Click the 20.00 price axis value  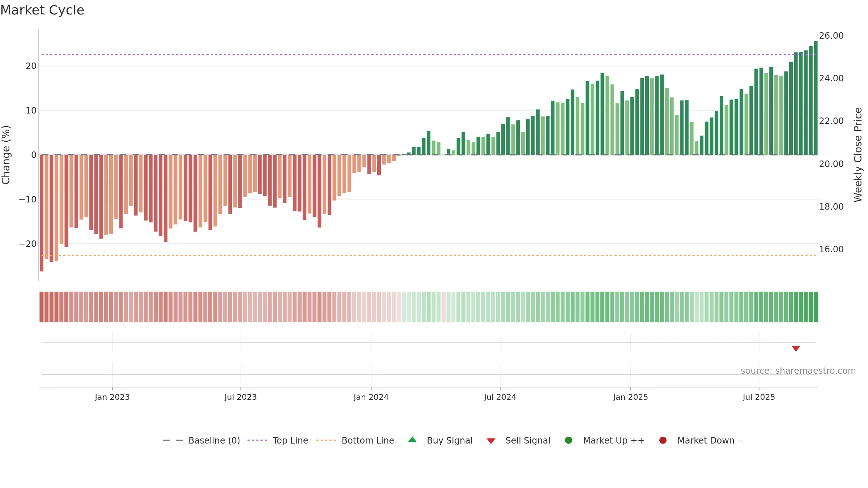pyautogui.click(x=831, y=164)
